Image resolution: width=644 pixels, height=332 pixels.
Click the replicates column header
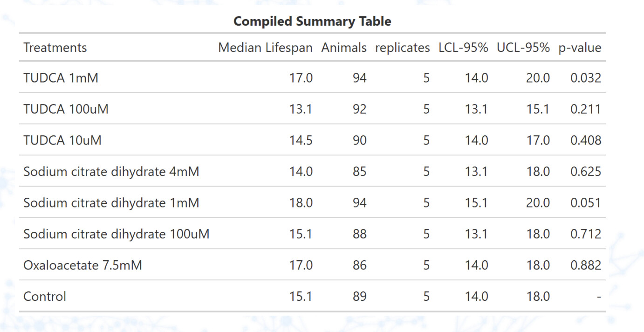(x=402, y=48)
